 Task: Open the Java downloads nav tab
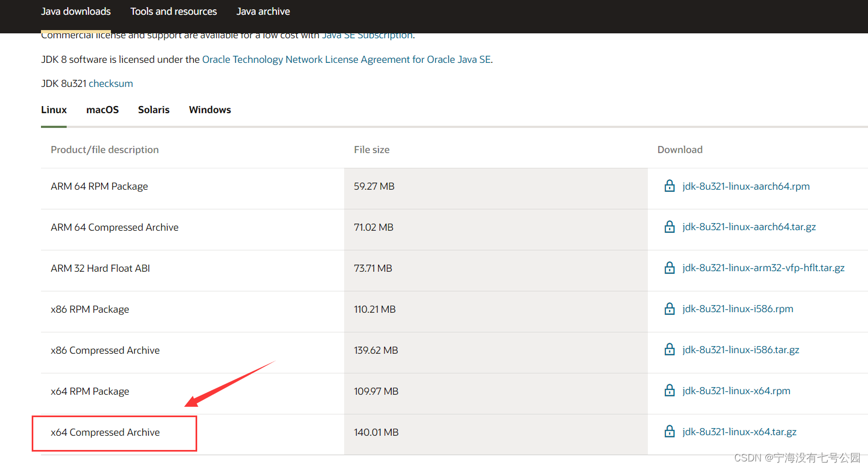[x=76, y=11]
